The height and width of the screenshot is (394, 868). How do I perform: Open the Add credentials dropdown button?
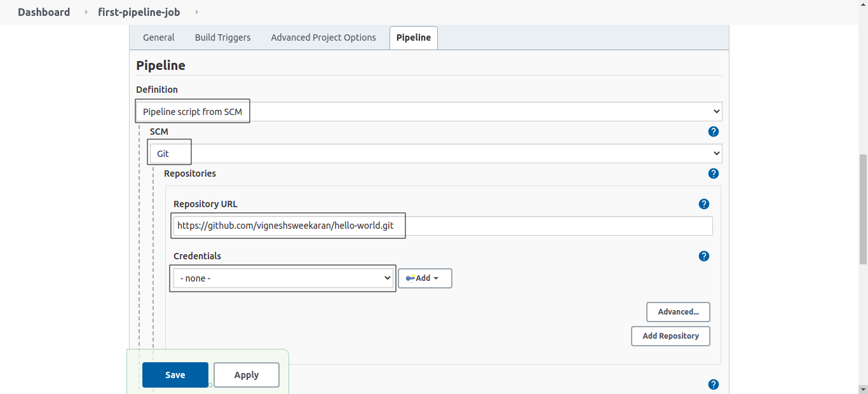click(x=425, y=278)
